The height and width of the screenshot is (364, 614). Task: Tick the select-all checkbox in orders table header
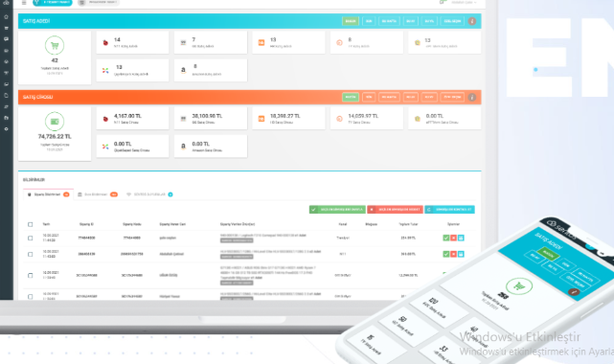(x=30, y=224)
